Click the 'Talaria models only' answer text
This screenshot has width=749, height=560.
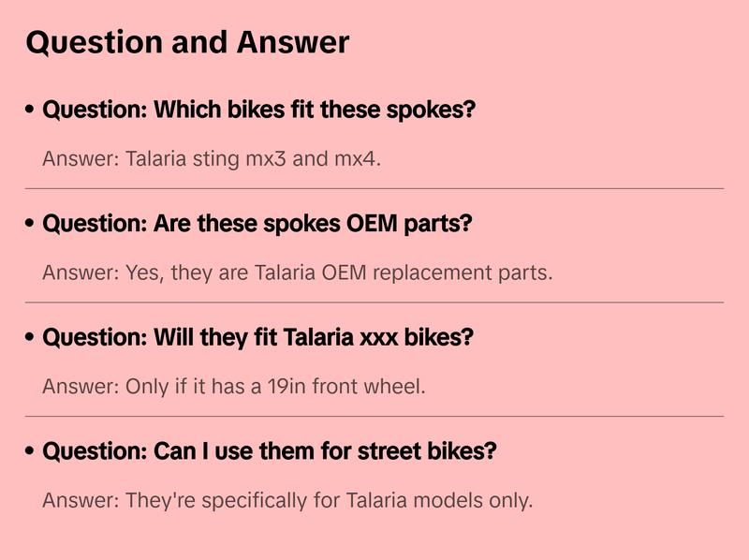pyautogui.click(x=287, y=501)
